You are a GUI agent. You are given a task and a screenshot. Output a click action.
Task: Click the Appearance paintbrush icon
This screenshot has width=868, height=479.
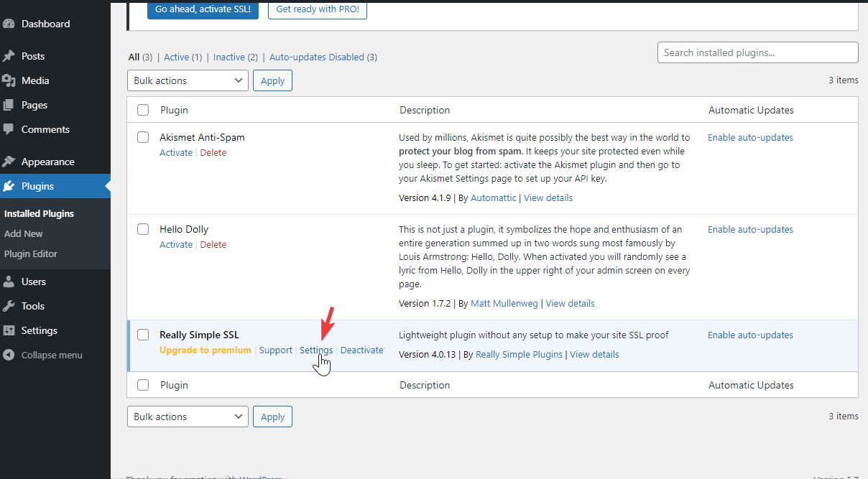click(9, 162)
